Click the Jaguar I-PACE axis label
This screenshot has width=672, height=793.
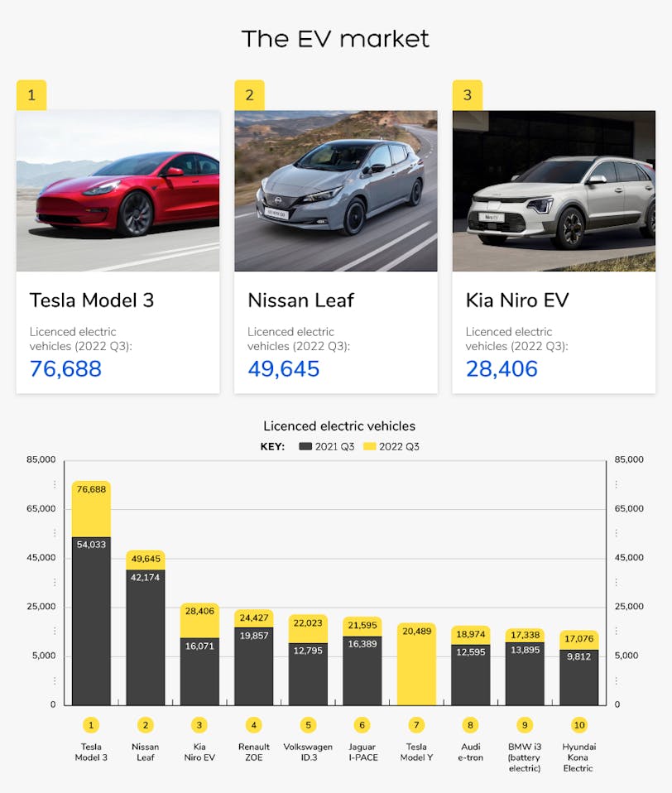(362, 752)
